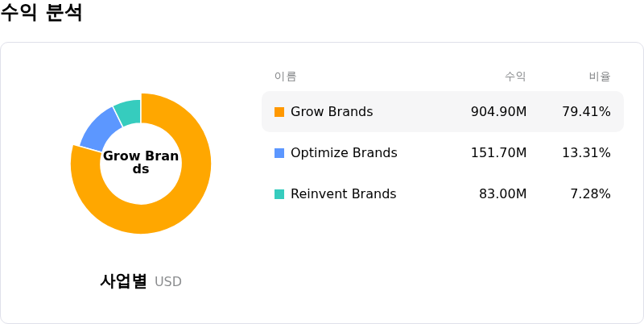This screenshot has height=324, width=644.
Task: Click the 7.28% ratio value
Action: pos(591,194)
